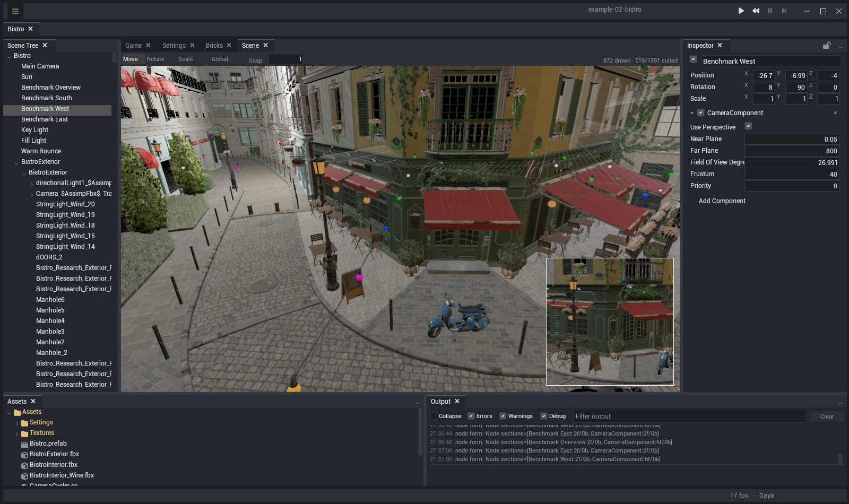
Task: Toggle Debug filter checkbox
Action: (x=544, y=416)
